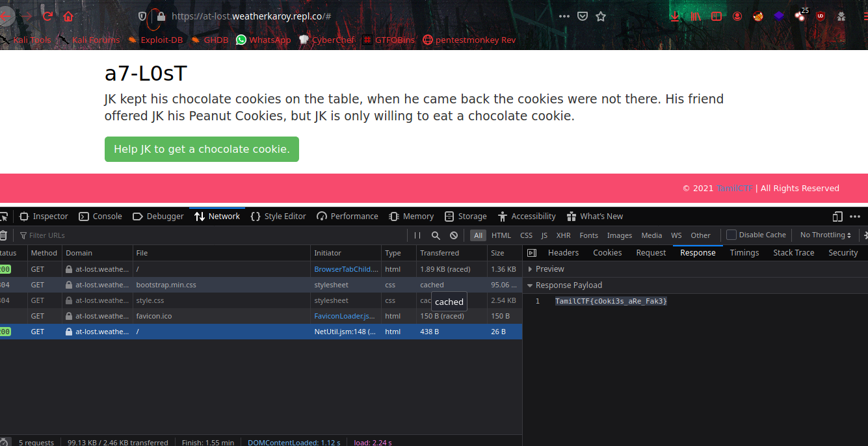Pause network recording in devtools
Viewport: 868px width, 446px height.
[x=417, y=235]
